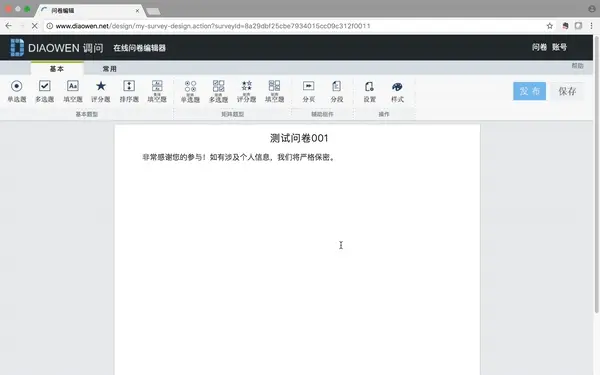Open the 帮助 help link

click(577, 66)
